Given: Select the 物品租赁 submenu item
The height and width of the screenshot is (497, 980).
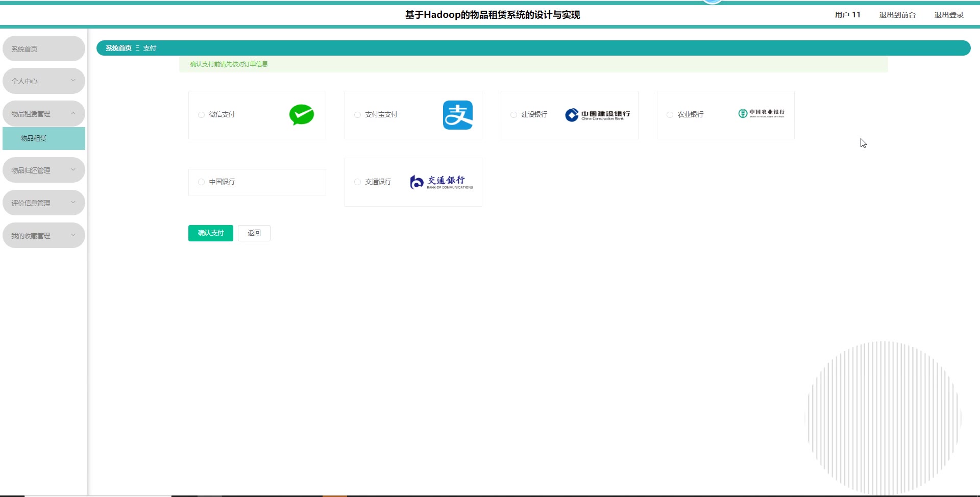Looking at the screenshot, I should (x=44, y=138).
